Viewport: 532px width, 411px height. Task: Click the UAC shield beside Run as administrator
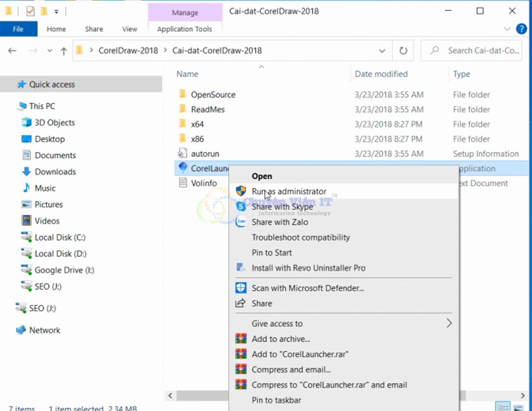click(x=242, y=191)
